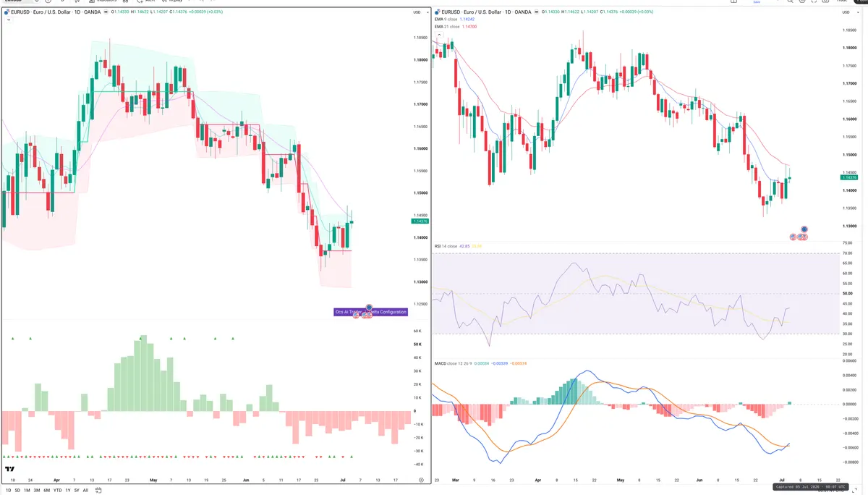Show All available chart history
Image resolution: width=868 pixels, height=495 pixels.
(85, 490)
